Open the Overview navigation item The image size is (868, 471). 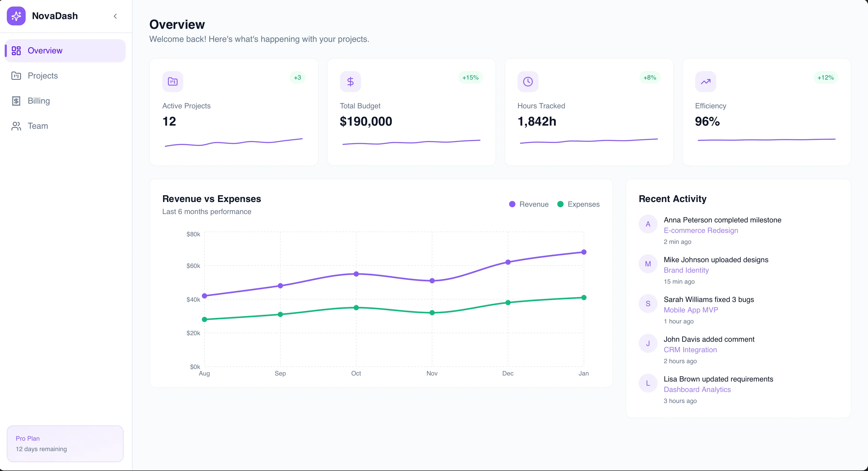coord(45,51)
